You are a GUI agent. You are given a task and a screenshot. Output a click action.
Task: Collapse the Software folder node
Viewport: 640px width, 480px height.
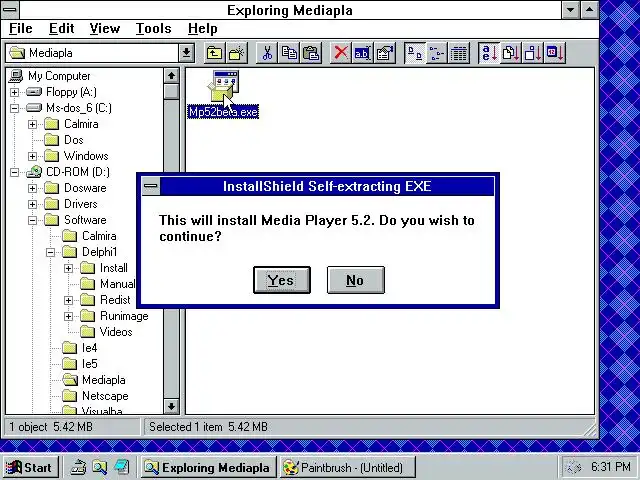point(32,220)
